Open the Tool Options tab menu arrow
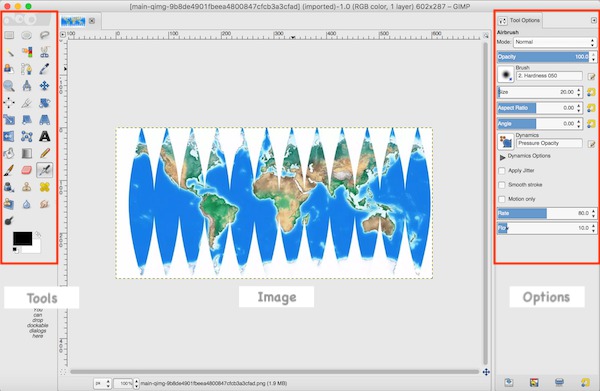 click(593, 20)
